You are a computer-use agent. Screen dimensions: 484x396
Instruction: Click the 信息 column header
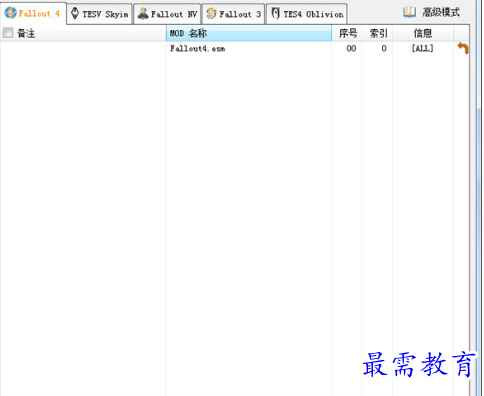(x=423, y=33)
